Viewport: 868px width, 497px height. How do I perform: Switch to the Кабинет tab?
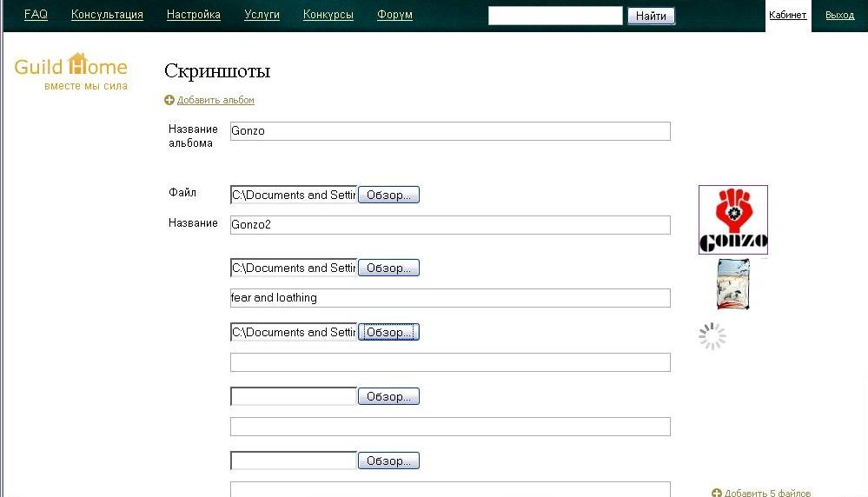(787, 15)
